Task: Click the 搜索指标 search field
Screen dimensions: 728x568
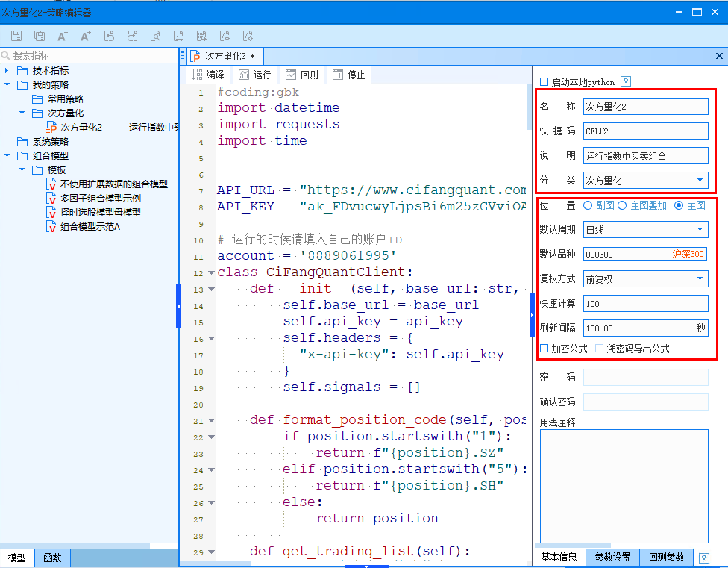Action: click(90, 55)
